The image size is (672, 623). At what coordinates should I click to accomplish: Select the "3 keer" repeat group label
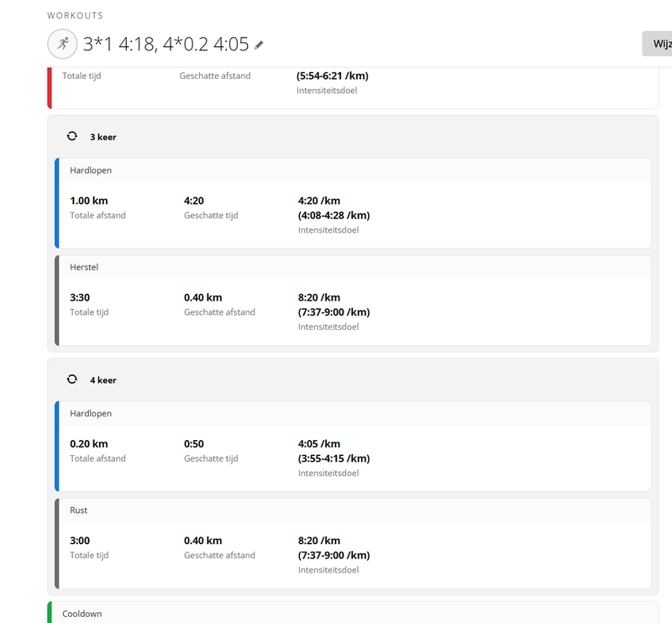pyautogui.click(x=103, y=137)
